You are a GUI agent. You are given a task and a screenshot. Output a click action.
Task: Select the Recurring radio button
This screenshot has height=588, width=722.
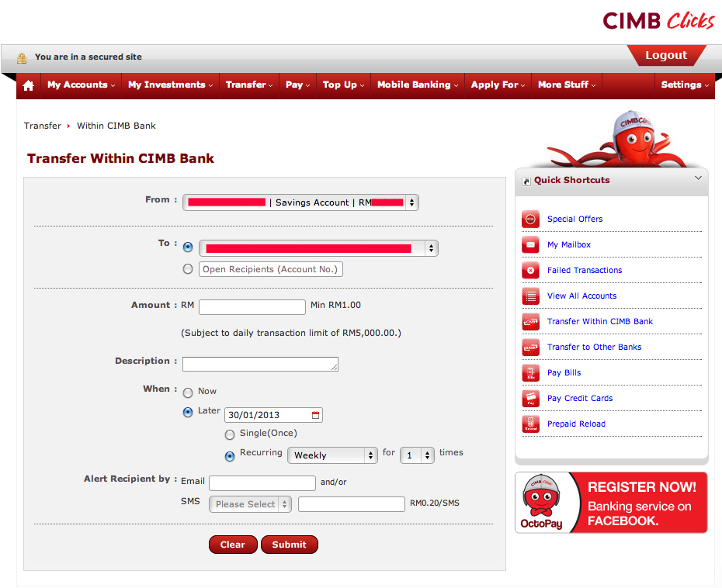pos(230,456)
